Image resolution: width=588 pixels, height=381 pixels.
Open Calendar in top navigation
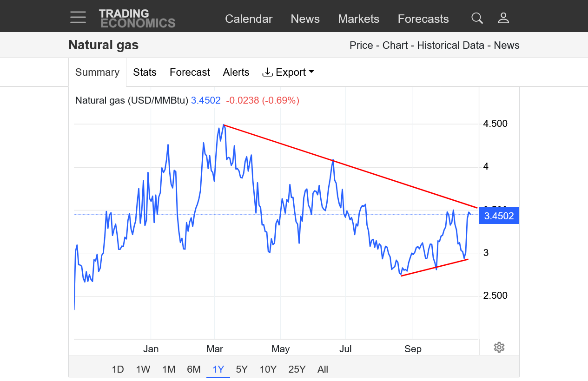[249, 19]
